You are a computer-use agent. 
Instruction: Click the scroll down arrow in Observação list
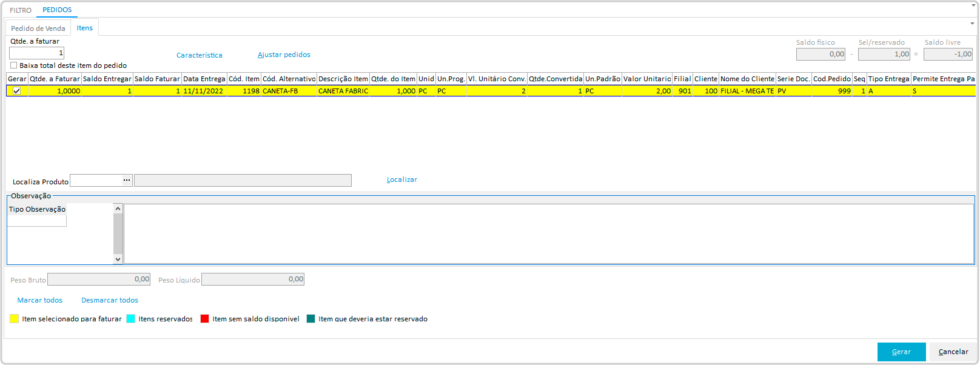pos(118,259)
